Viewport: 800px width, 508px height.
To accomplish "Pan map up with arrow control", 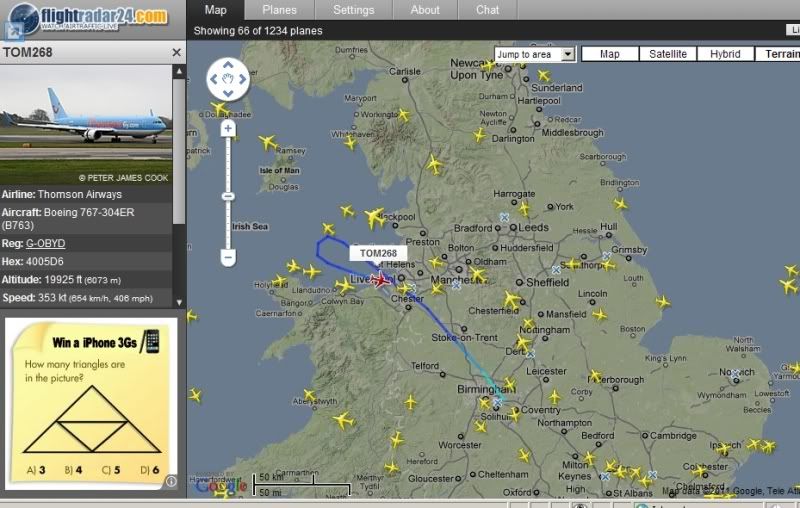I will tap(228, 65).
